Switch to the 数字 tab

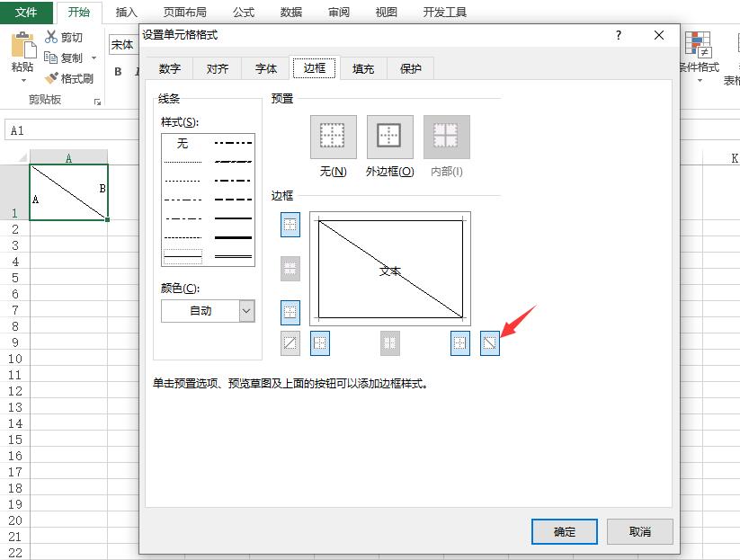click(170, 69)
